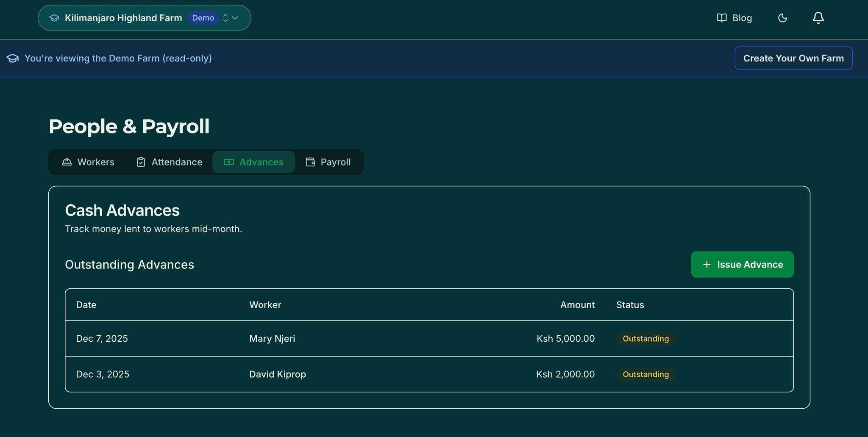Click the graduation cap in demo banner
868x437 pixels.
click(x=13, y=58)
